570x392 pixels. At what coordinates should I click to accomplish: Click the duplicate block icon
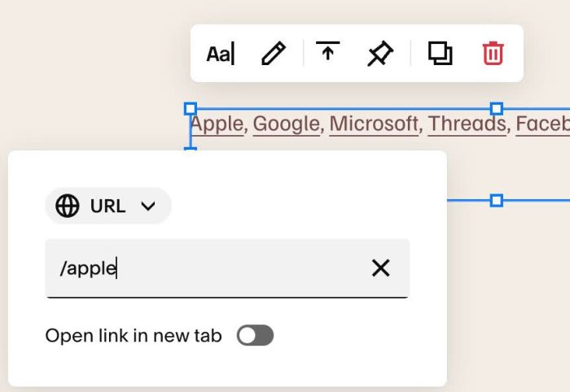441,54
